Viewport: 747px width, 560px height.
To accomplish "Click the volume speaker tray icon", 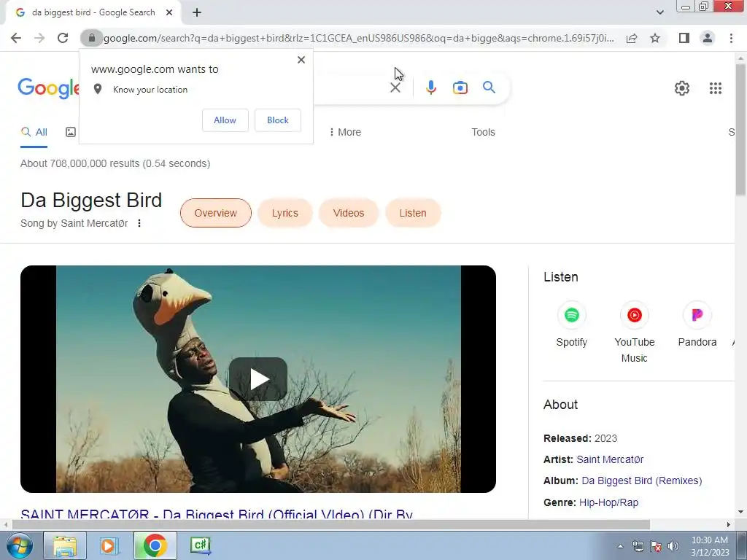I will click(673, 546).
